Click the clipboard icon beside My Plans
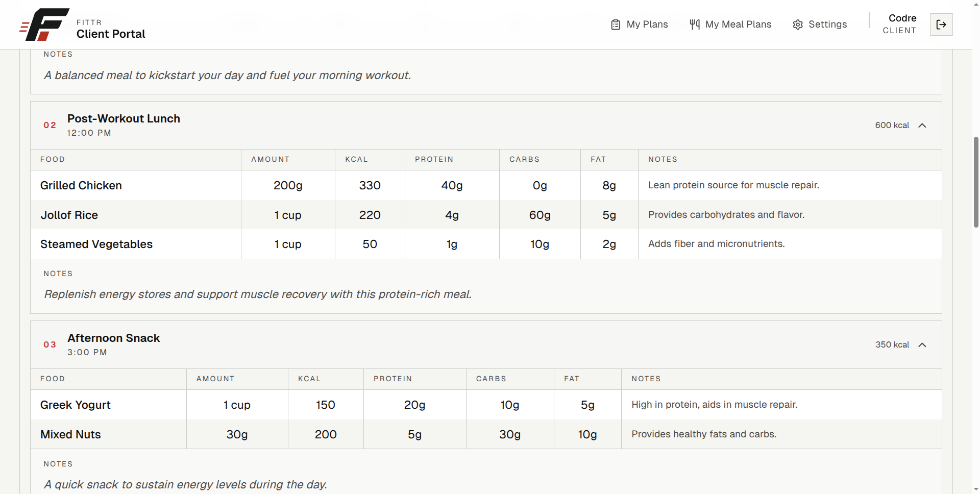The height and width of the screenshot is (494, 980). click(616, 24)
